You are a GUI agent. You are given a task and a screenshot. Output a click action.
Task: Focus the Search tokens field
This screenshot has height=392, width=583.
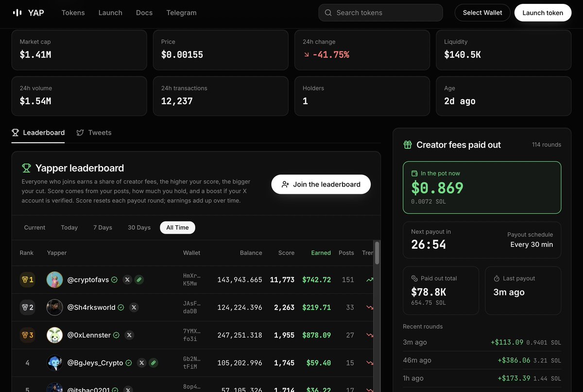[380, 13]
